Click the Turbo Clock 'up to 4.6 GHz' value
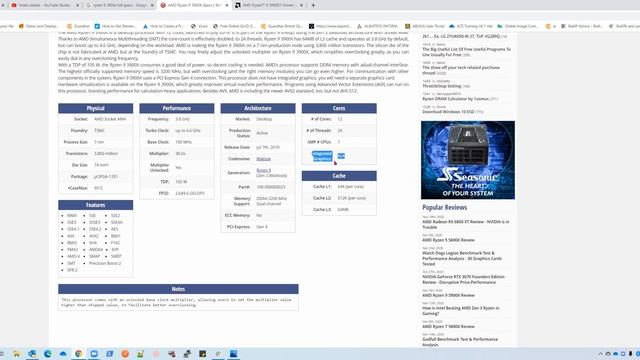Image resolution: width=640 pixels, height=360 pixels. (188, 131)
